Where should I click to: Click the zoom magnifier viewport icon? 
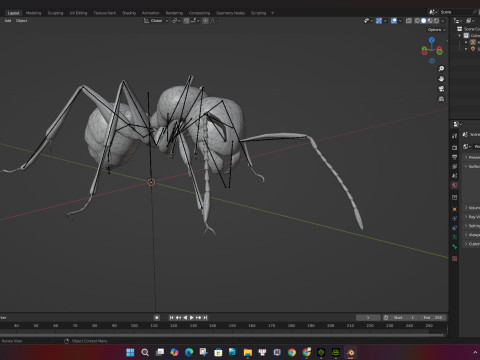(441, 69)
